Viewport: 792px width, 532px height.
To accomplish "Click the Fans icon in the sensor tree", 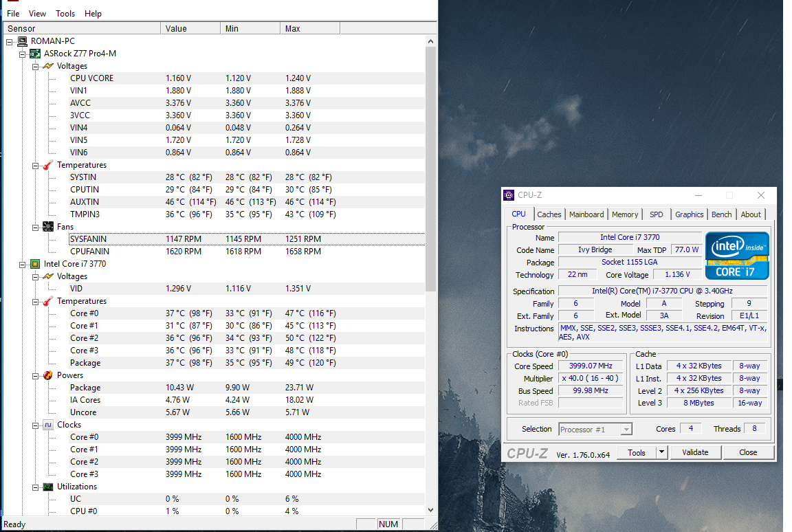I will (48, 227).
